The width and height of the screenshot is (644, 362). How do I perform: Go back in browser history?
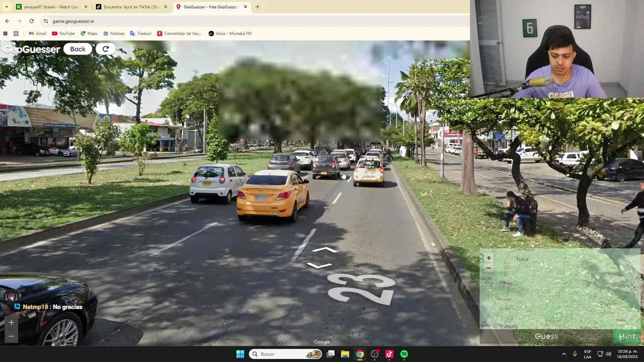point(7,21)
